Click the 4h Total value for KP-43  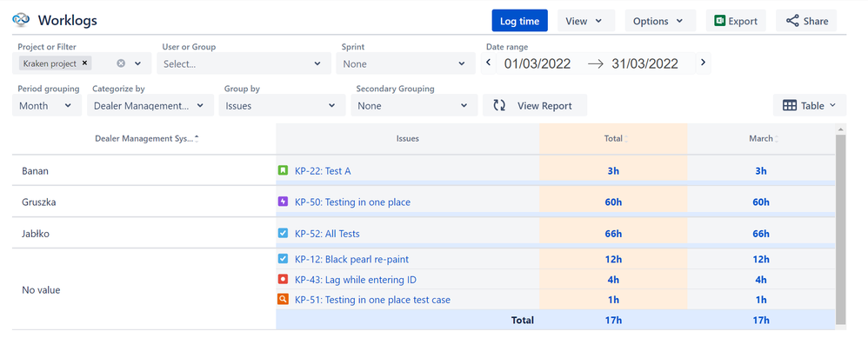coord(613,280)
